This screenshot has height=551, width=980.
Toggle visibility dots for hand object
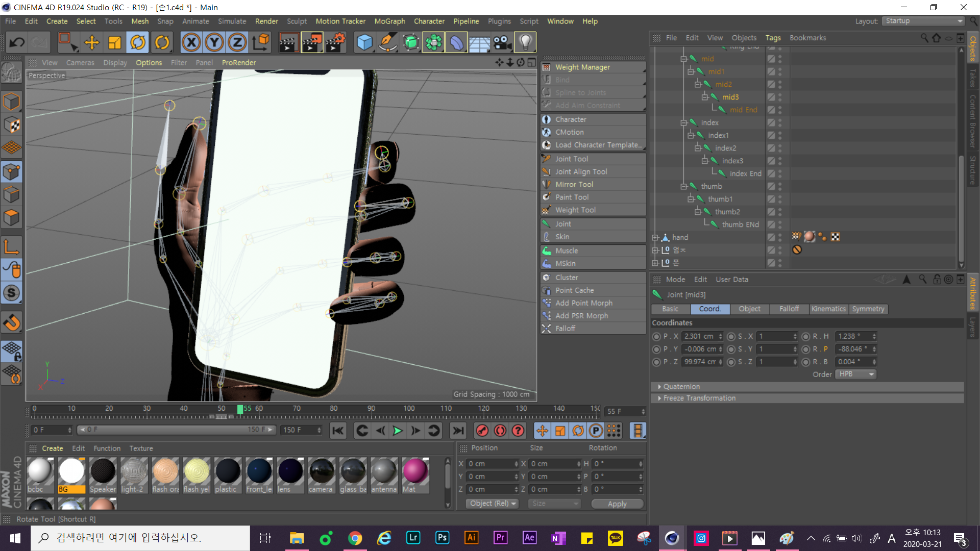pyautogui.click(x=780, y=237)
